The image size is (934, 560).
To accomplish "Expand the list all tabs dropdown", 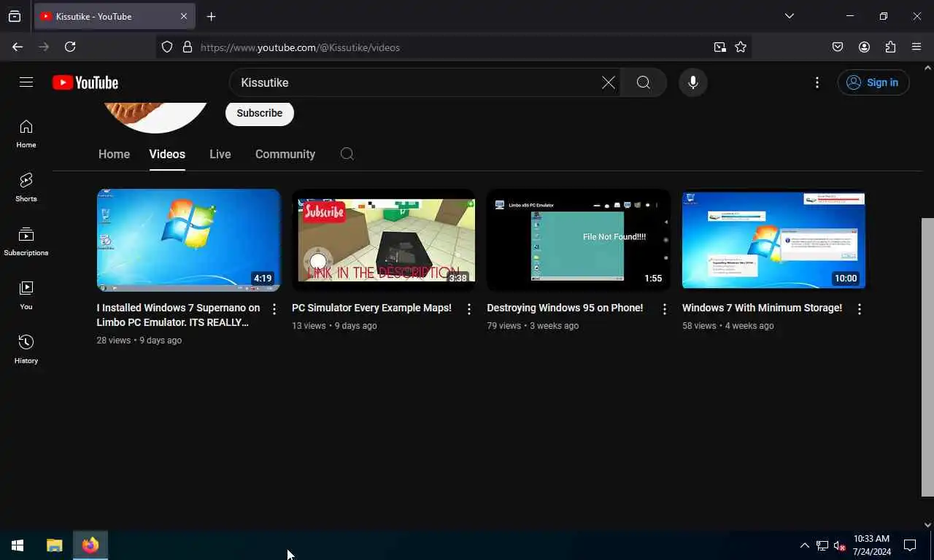I will [x=790, y=16].
